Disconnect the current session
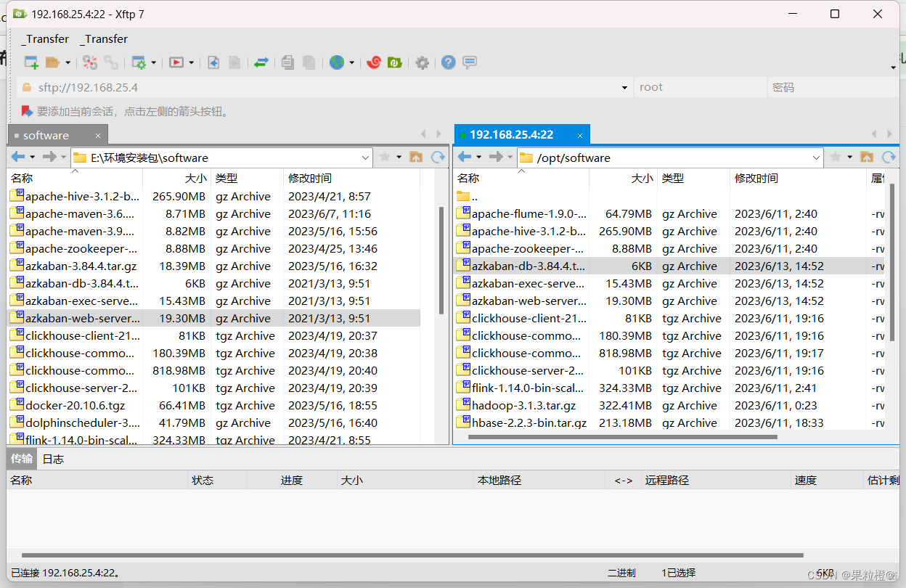 point(89,62)
